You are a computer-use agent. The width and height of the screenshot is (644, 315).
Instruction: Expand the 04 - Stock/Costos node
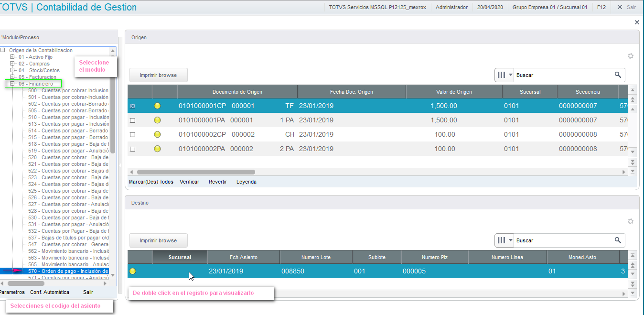(12, 70)
